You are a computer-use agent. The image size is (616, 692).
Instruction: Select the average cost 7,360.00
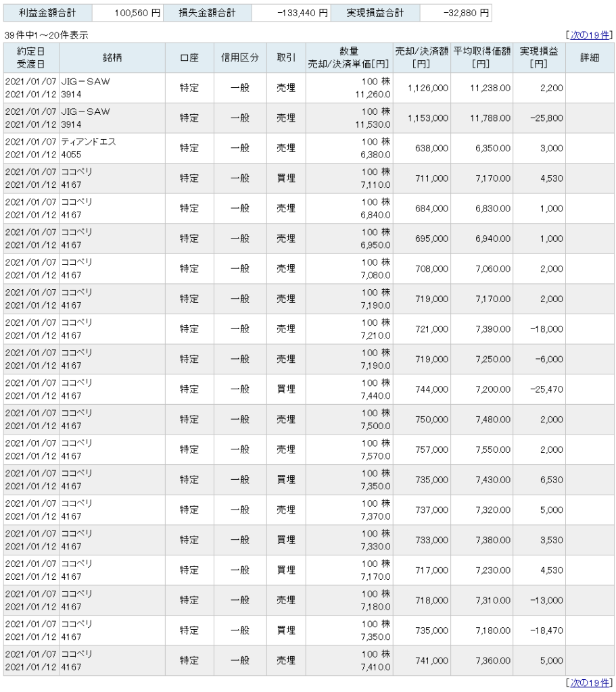click(x=493, y=661)
